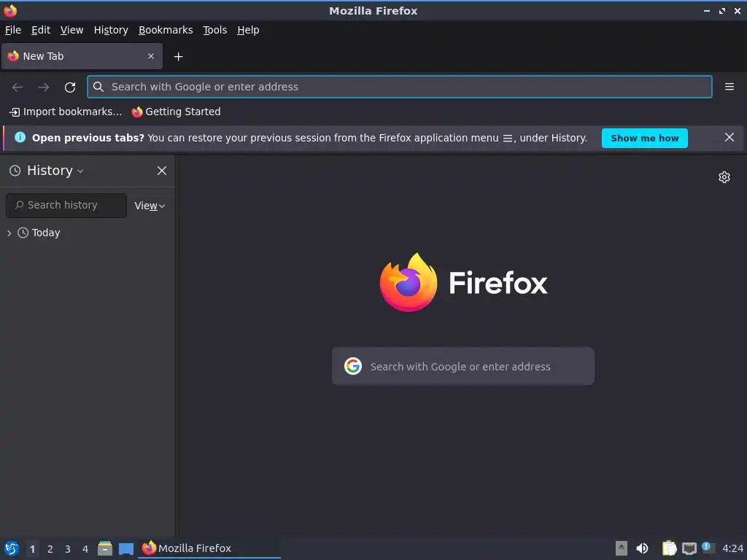The width and height of the screenshot is (747, 560).
Task: Open the file manager taskbar icon
Action: 105,548
